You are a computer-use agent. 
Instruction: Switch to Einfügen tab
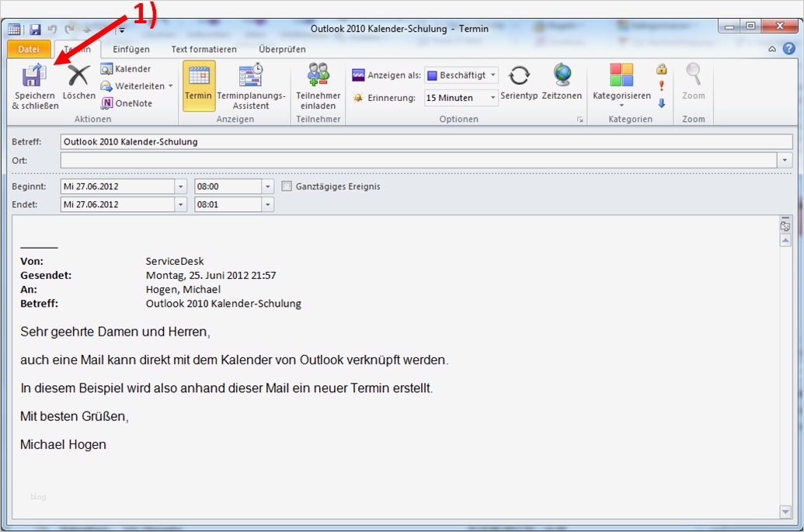click(x=131, y=49)
